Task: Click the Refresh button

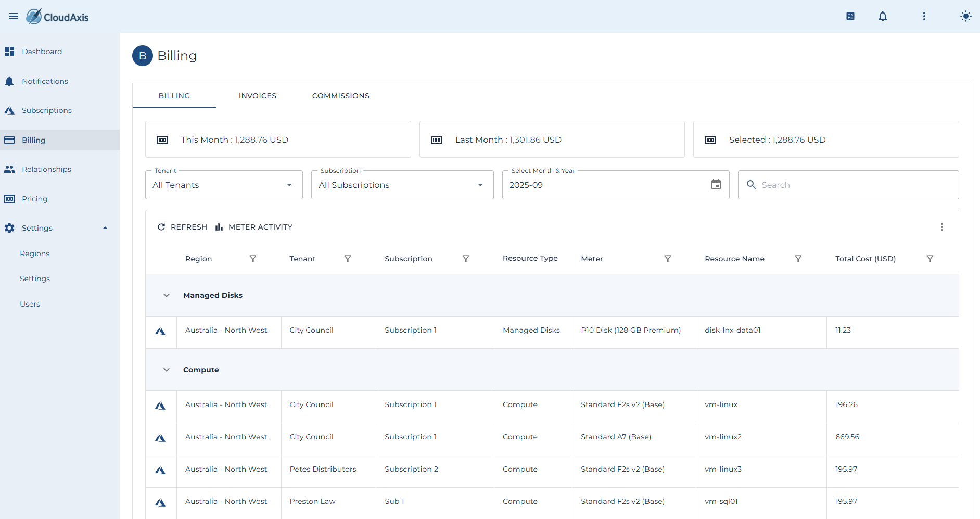Action: point(182,227)
